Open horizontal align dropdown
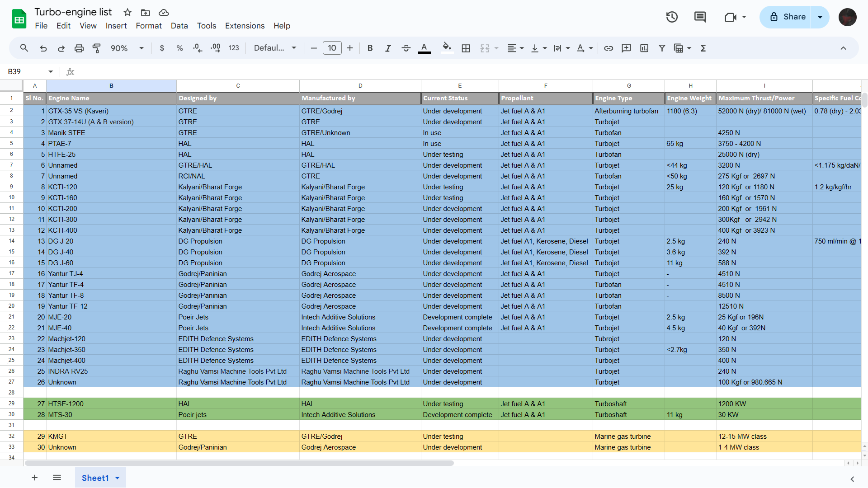Screen dimensions: 868x488 [515, 48]
